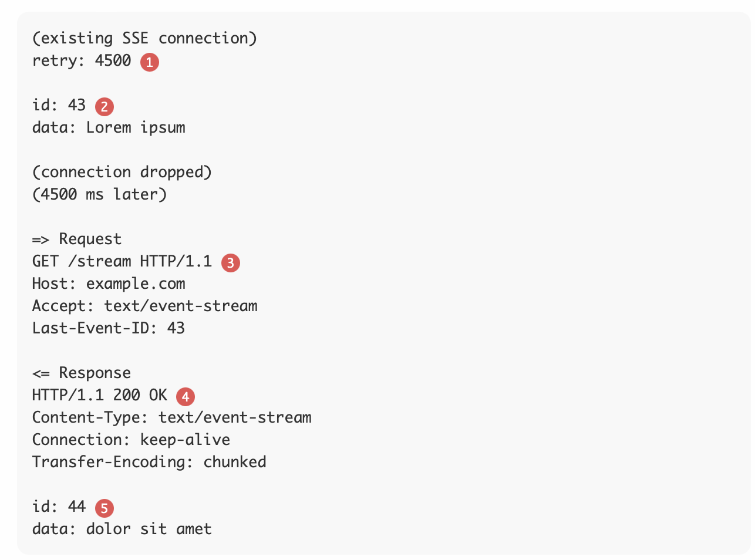The image size is (755, 560).
Task: Click the "data: dolor sit amet" line
Action: [122, 529]
